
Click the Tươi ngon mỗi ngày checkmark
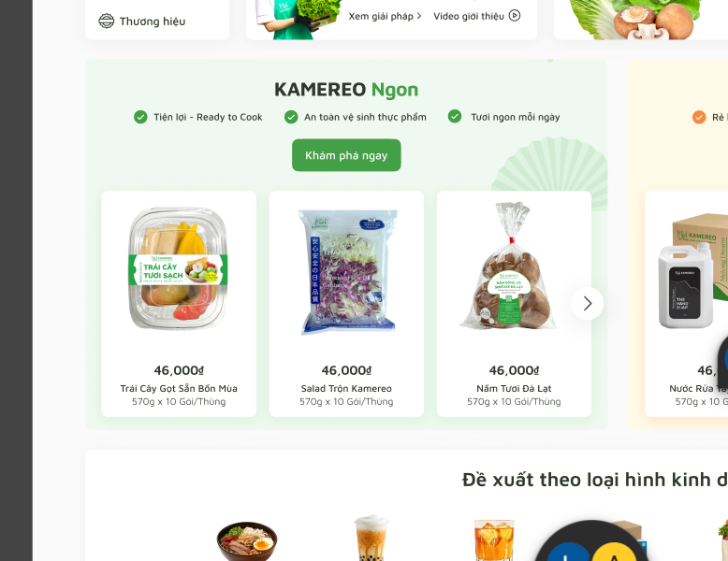pos(455,117)
